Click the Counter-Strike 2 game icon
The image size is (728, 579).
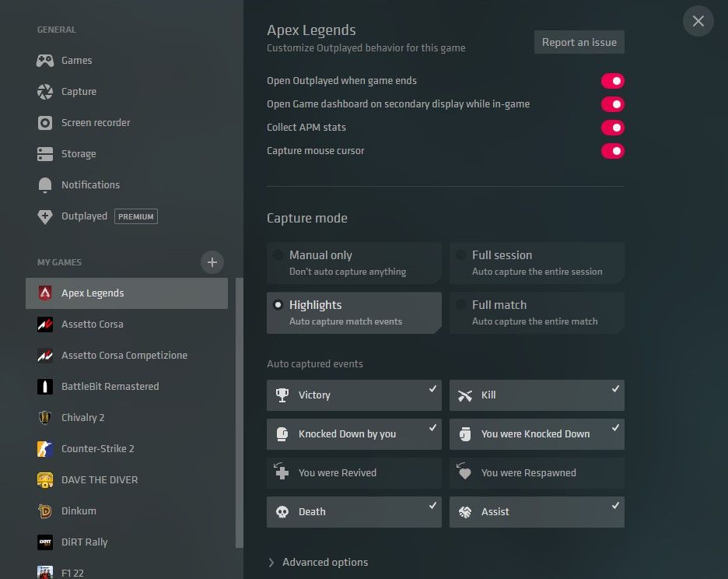coord(45,449)
